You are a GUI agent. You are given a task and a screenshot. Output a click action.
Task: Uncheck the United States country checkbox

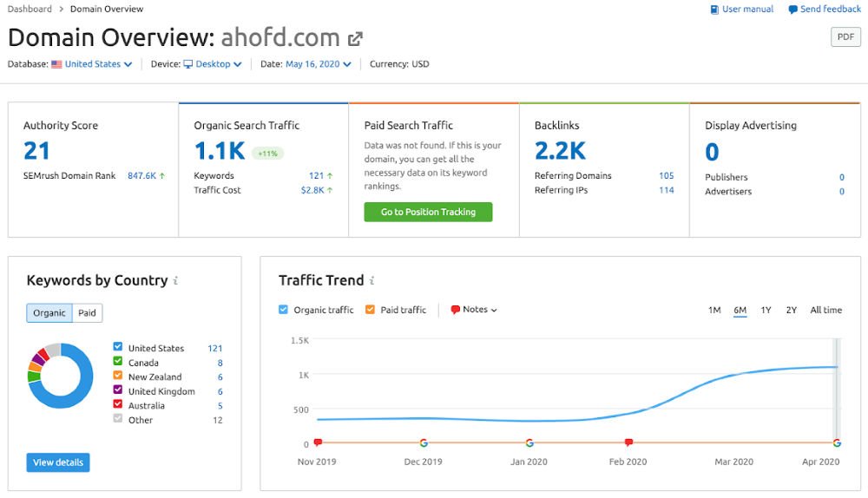tap(118, 347)
